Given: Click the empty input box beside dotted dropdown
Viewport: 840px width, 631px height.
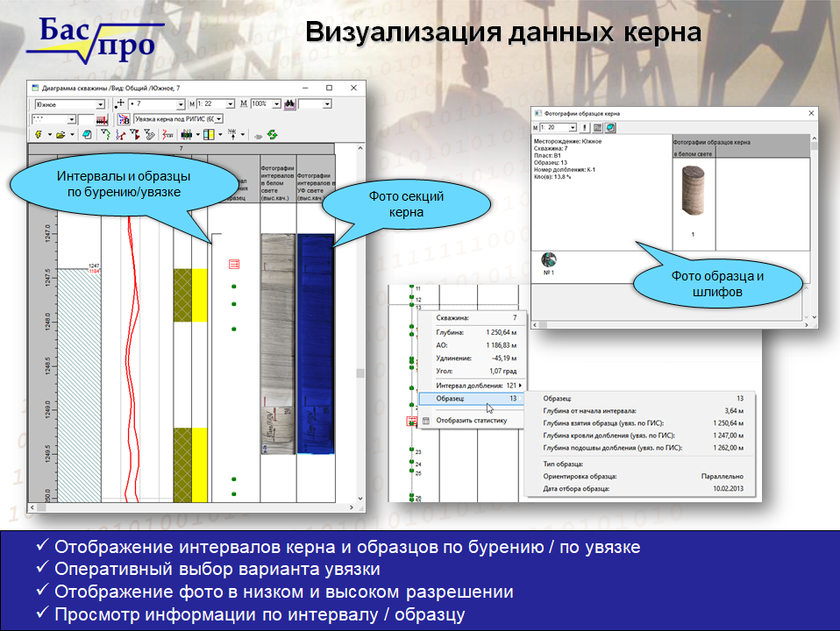Looking at the screenshot, I should click(86, 119).
